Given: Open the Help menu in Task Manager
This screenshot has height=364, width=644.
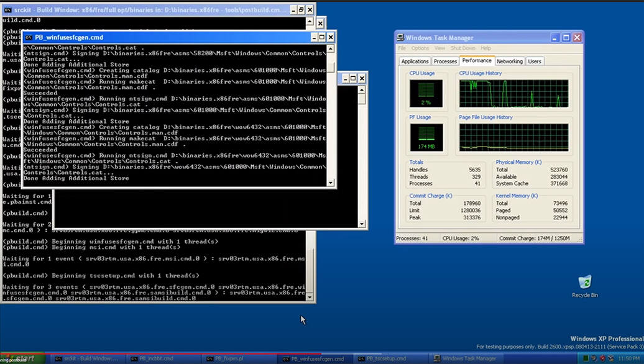Looking at the screenshot, I should 486,48.
